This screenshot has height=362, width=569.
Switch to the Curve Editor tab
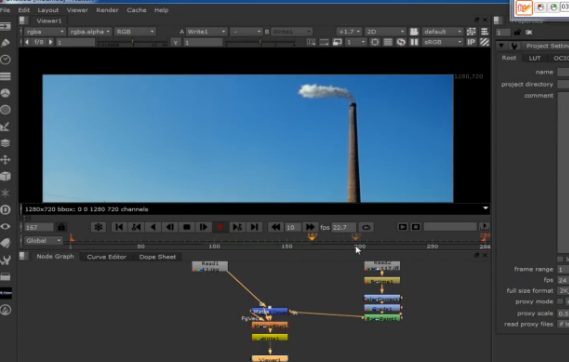pyautogui.click(x=106, y=257)
